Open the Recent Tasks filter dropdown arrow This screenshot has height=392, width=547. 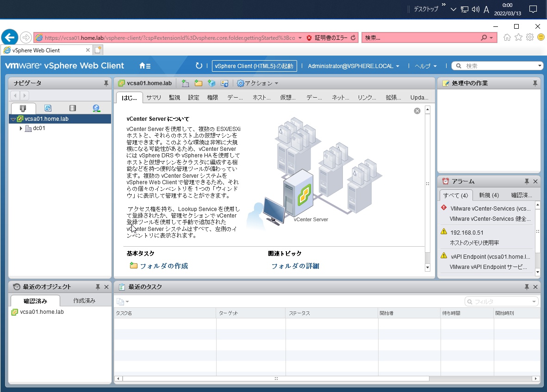534,302
